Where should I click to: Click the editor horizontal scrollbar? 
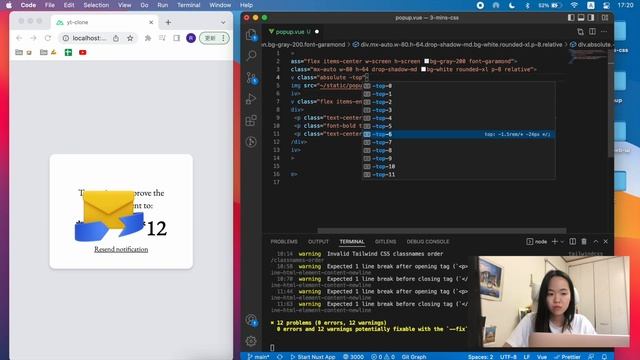[x=442, y=231]
